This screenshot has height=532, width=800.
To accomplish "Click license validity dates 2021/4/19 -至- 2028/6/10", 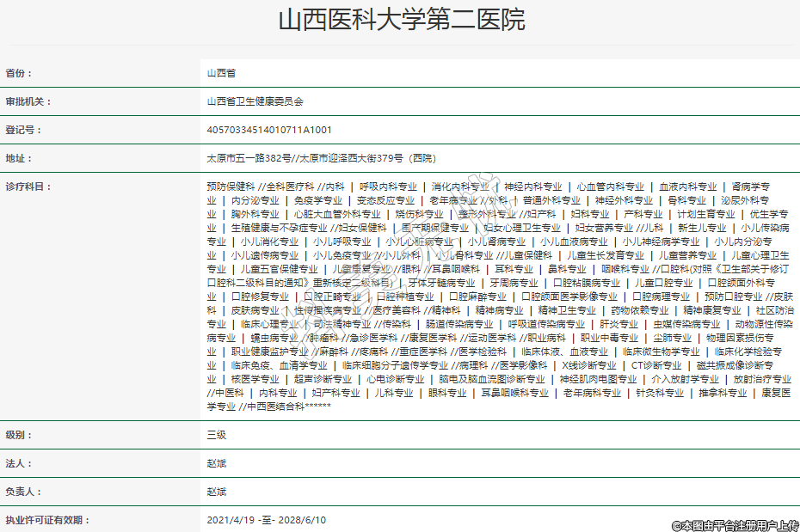I will click(x=267, y=520).
